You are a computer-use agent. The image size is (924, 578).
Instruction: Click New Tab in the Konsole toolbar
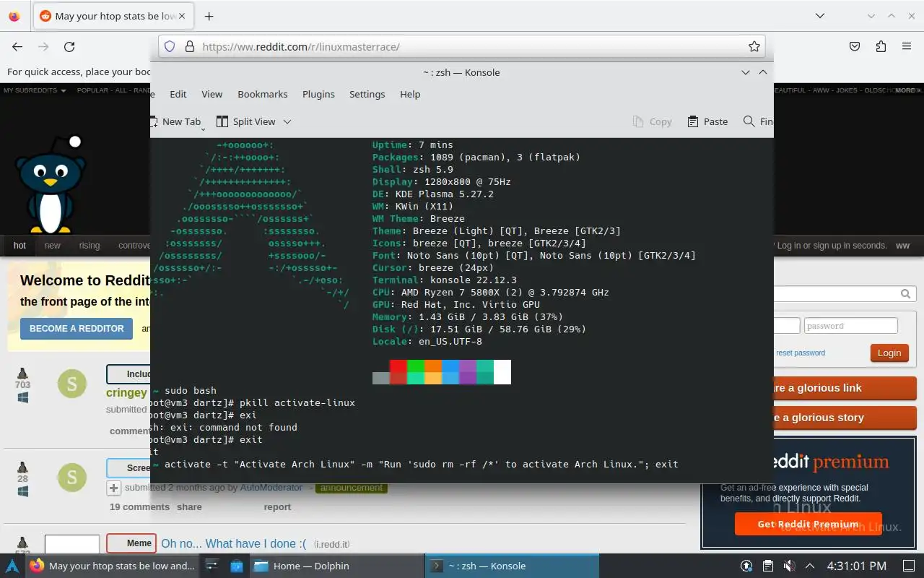tap(174, 121)
